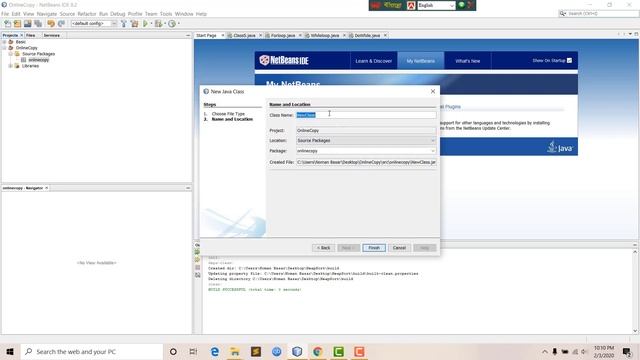Open the Refactor menu

click(87, 14)
